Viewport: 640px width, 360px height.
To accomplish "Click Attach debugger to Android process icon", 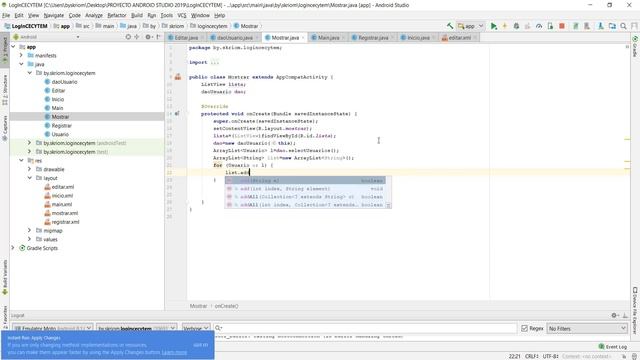I will (550, 26).
